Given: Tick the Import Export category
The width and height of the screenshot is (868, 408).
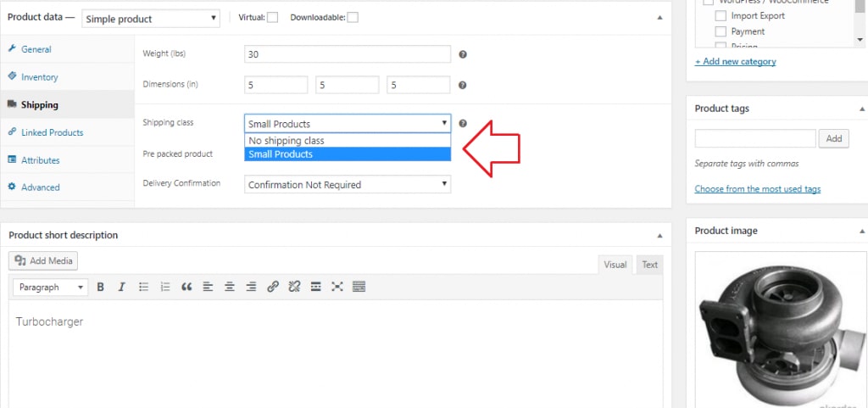Looking at the screenshot, I should click(721, 16).
